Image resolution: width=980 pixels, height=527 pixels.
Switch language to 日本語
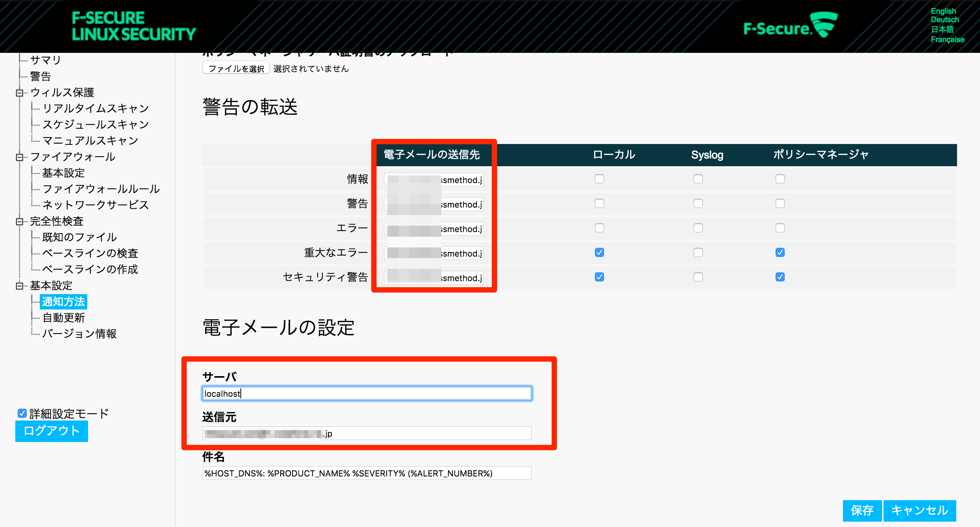(942, 29)
